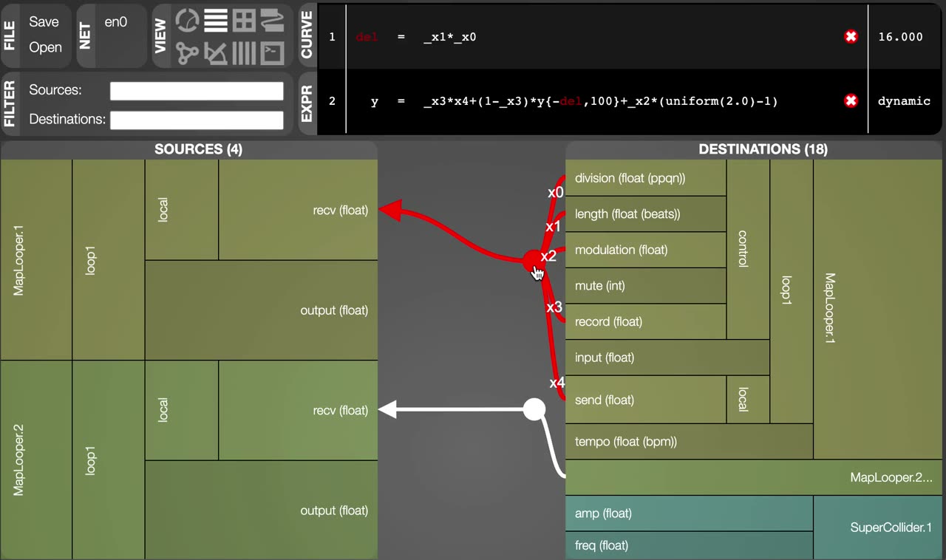Image resolution: width=946 pixels, height=560 pixels.
Task: Click the red map handle near x2
Action: (x=534, y=260)
